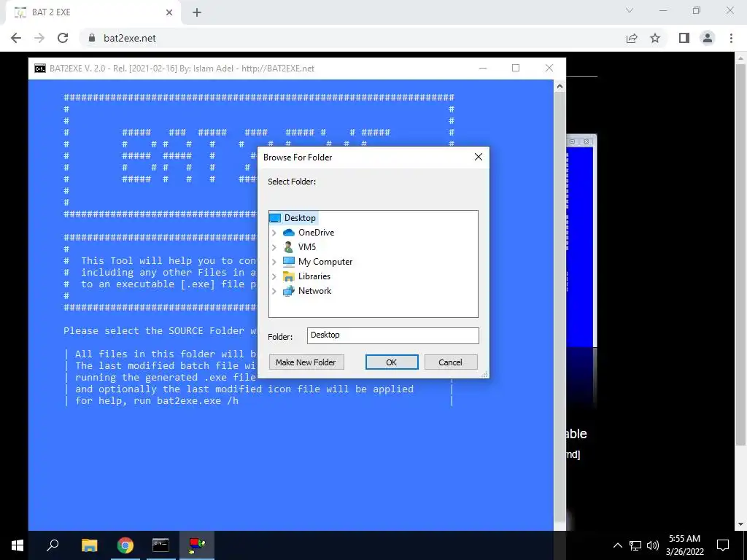Expand the OneDrive tree node
The height and width of the screenshot is (560, 747).
(274, 233)
